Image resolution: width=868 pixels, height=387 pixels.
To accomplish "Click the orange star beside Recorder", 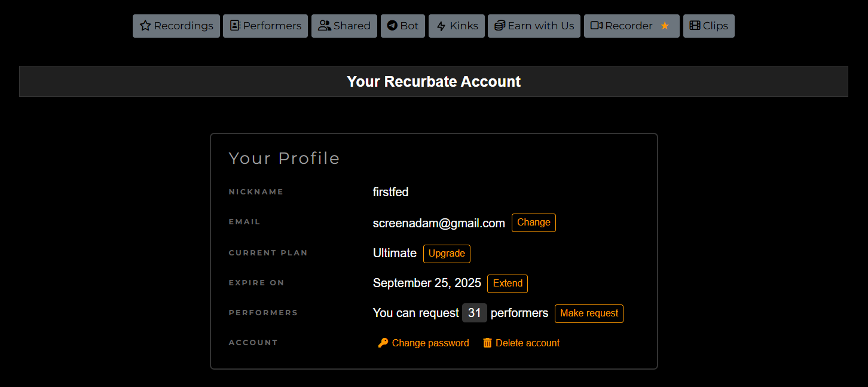I will tap(665, 26).
